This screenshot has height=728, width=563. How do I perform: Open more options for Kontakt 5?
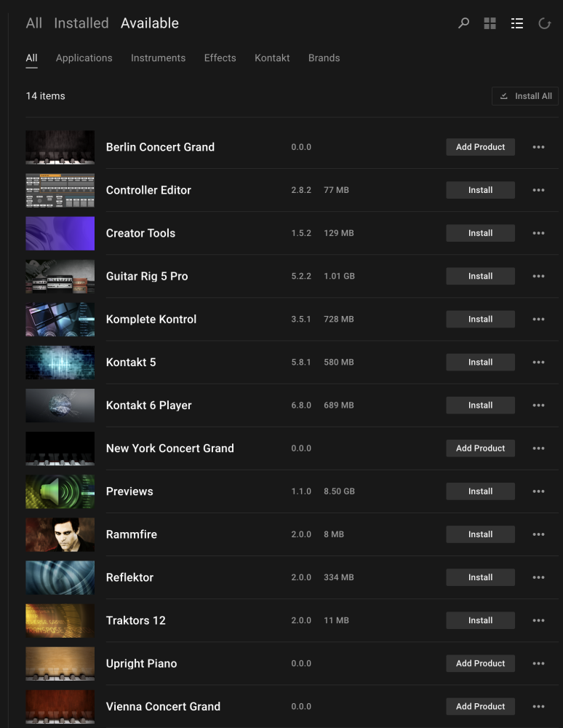click(538, 362)
